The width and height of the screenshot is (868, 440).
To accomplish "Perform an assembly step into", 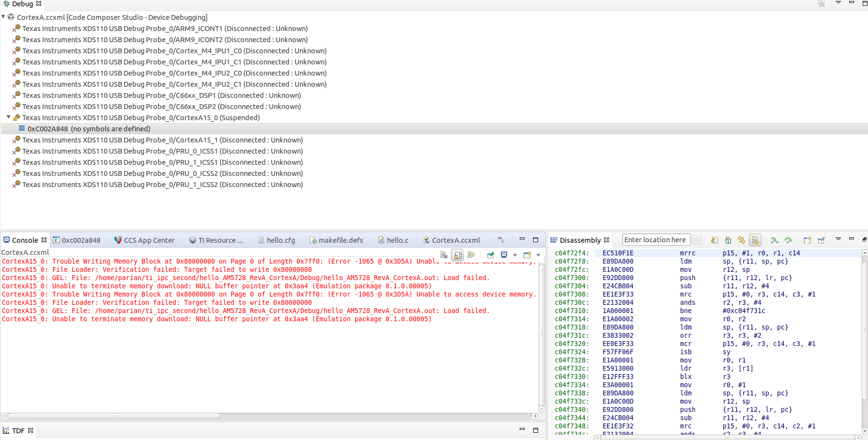I will point(774,240).
